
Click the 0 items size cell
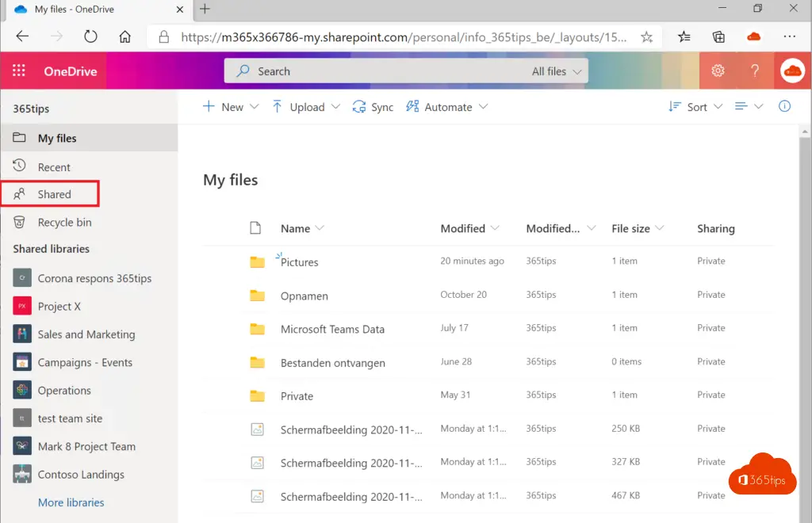[x=626, y=361]
